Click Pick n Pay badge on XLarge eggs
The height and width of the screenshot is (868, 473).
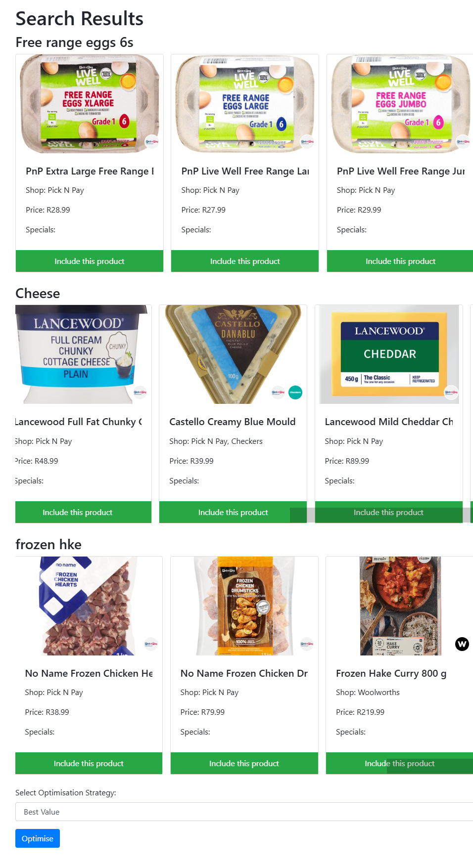tap(151, 141)
